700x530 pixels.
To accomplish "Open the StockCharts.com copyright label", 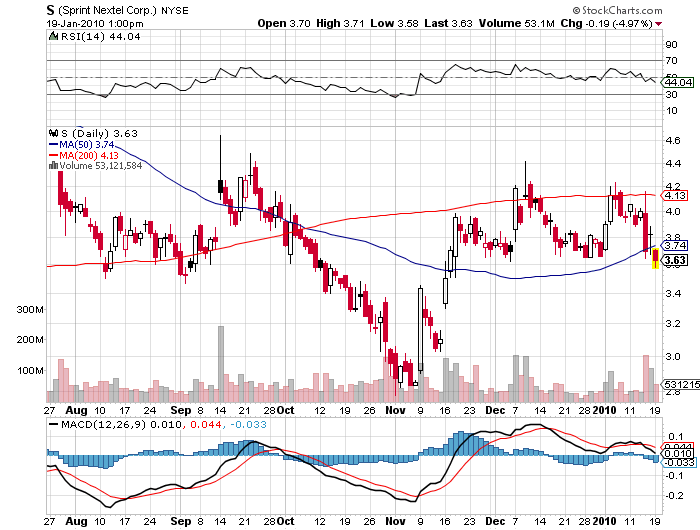I will point(617,10).
